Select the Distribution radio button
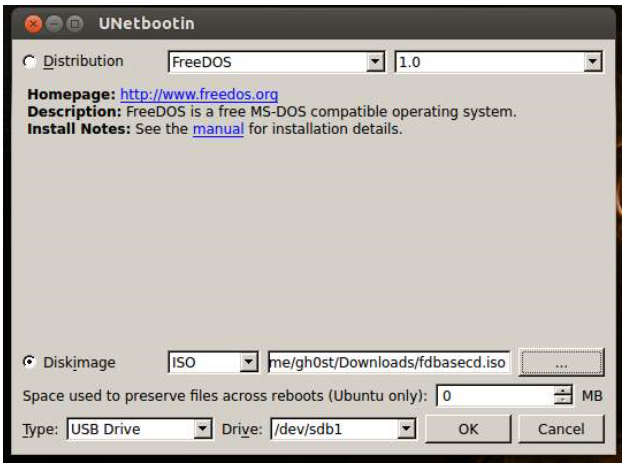This screenshot has width=623, height=467. (x=29, y=62)
